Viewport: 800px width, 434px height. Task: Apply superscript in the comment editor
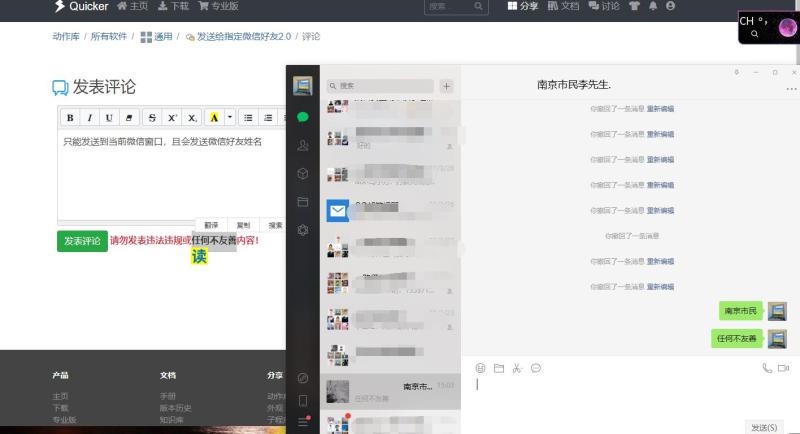point(172,118)
